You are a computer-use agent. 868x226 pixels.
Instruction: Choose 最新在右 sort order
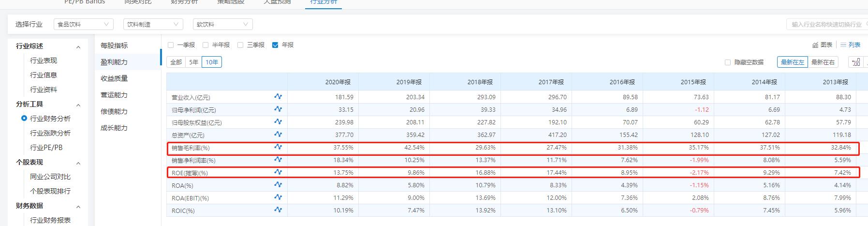[823, 62]
